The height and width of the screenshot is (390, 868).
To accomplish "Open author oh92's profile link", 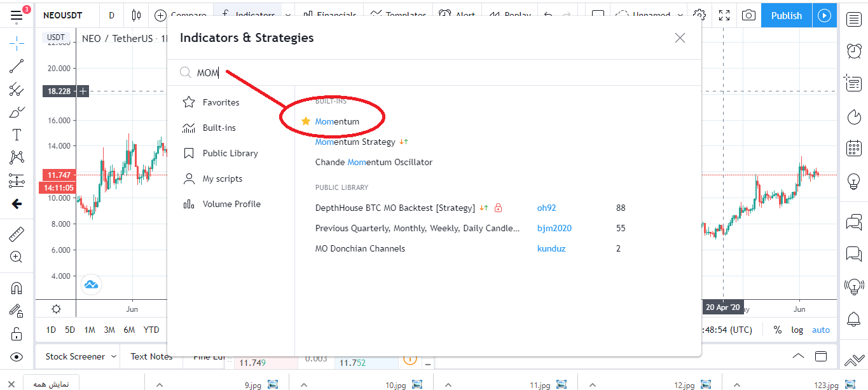I will click(547, 208).
